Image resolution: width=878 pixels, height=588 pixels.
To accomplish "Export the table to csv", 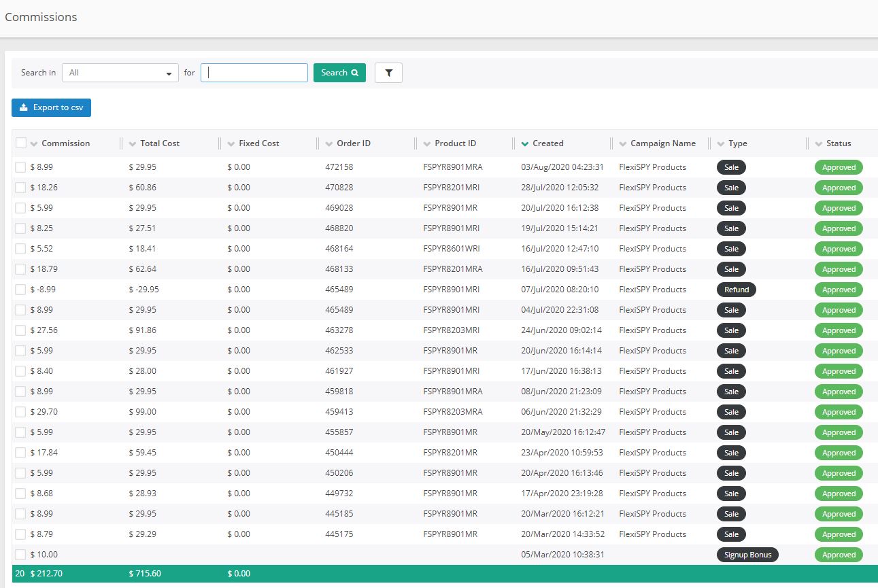I will (x=51, y=107).
